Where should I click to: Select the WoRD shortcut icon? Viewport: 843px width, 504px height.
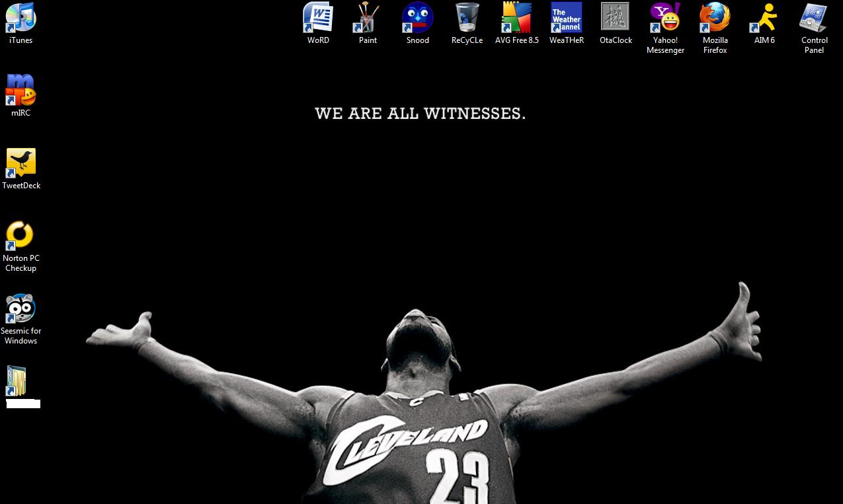coord(318,18)
